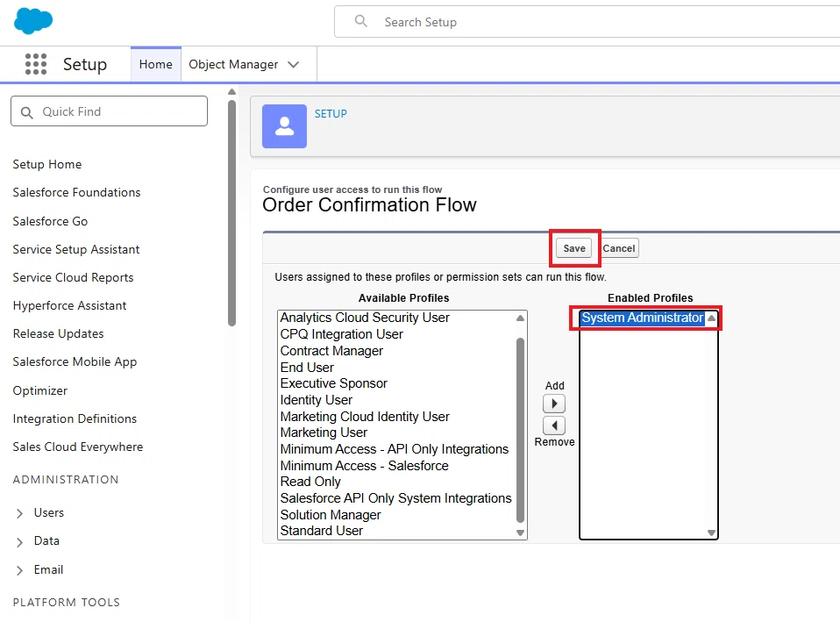Select Standard User profile
Image resolution: width=840 pixels, height=622 pixels.
click(322, 530)
